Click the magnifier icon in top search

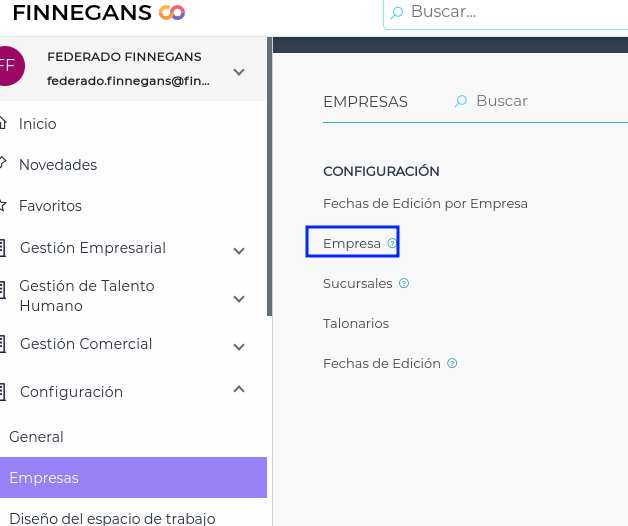pos(397,13)
